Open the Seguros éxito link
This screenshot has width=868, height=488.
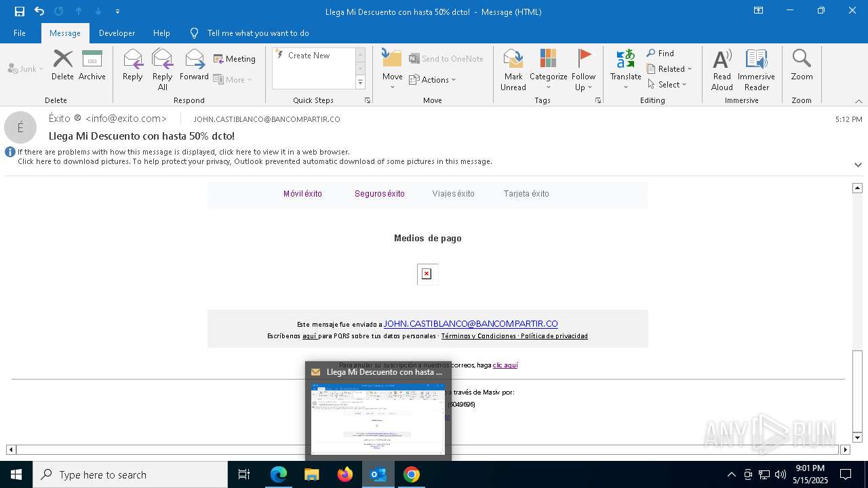[x=380, y=194]
